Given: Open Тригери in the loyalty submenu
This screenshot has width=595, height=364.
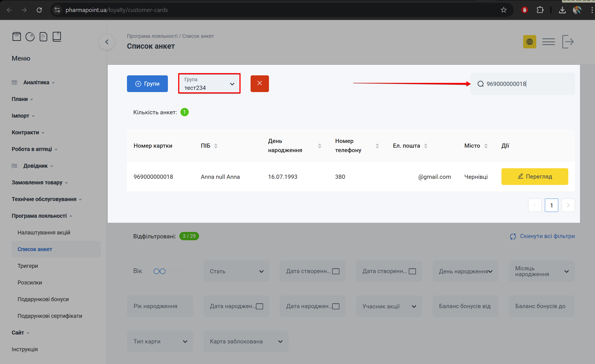Looking at the screenshot, I should pyautogui.click(x=28, y=266).
